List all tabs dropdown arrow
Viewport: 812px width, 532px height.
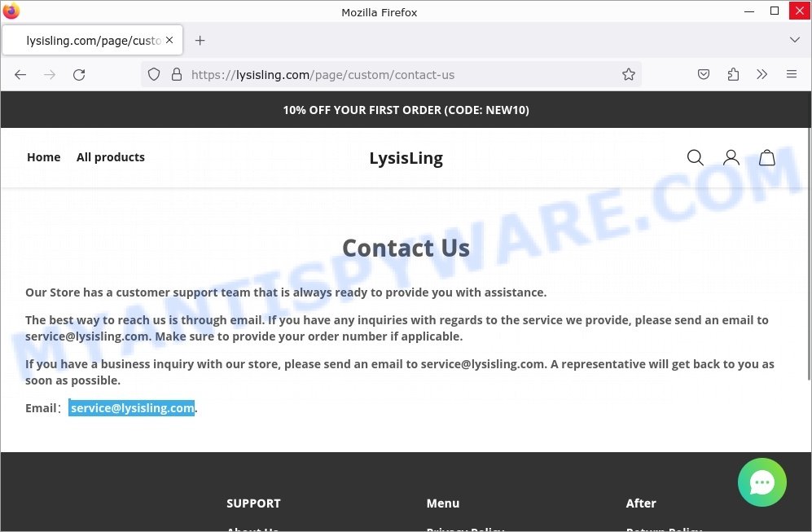[x=795, y=40]
